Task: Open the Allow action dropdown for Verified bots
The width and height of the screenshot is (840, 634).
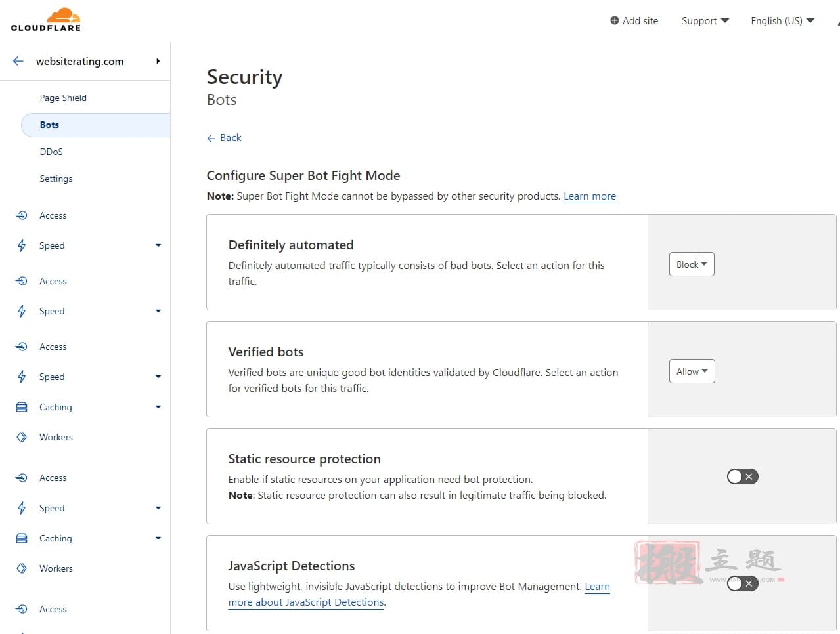Action: 692,371
